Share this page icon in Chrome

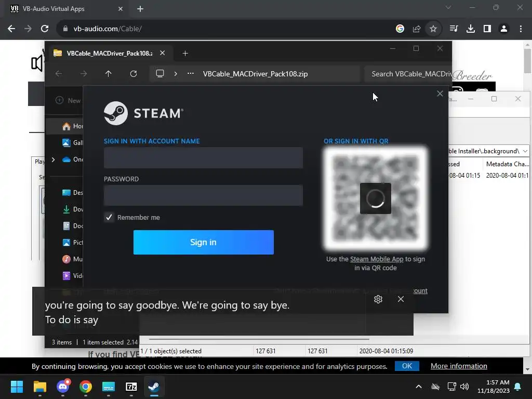tap(416, 29)
